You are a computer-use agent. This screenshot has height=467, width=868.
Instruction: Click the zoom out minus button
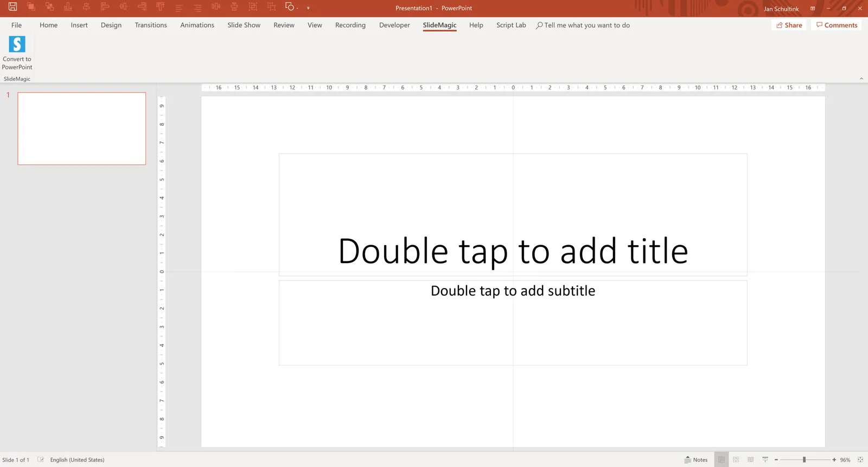(776, 459)
